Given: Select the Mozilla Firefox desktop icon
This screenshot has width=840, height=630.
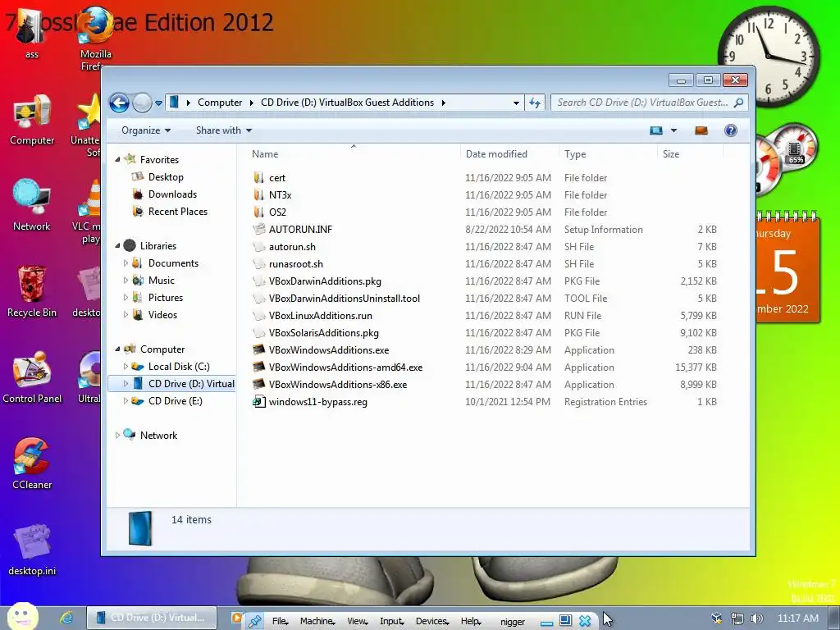Looking at the screenshot, I should pyautogui.click(x=96, y=39).
